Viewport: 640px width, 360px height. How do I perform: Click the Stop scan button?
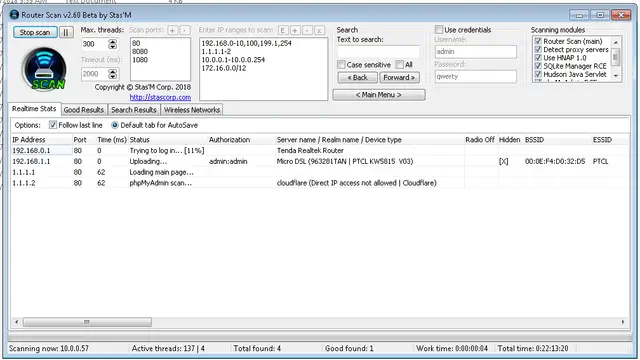pyautogui.click(x=35, y=32)
